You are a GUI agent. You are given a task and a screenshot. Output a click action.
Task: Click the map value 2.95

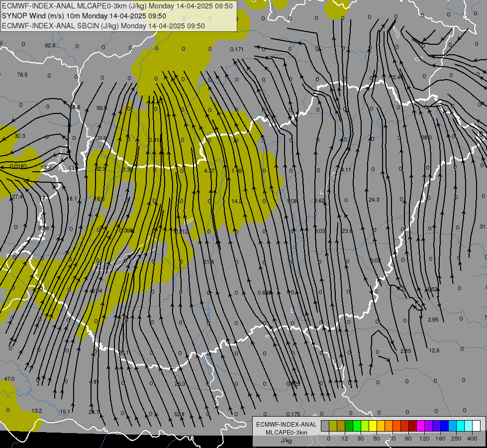(433, 320)
